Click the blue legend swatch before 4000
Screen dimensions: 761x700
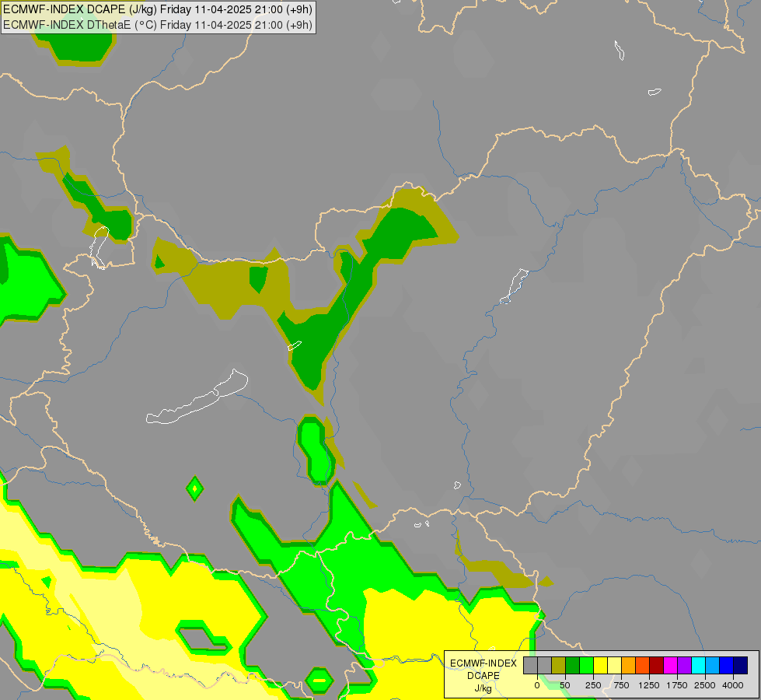tap(727, 665)
